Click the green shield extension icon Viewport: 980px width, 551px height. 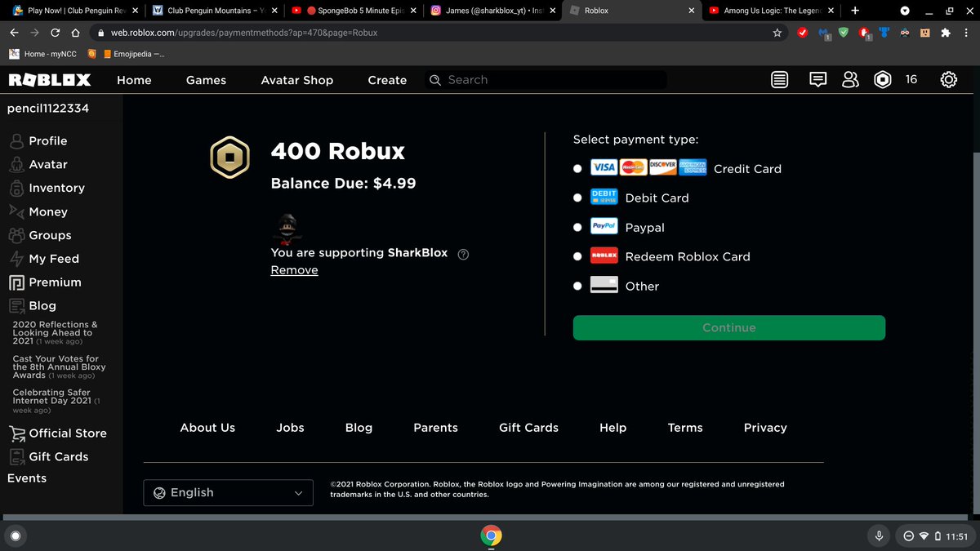point(844,33)
